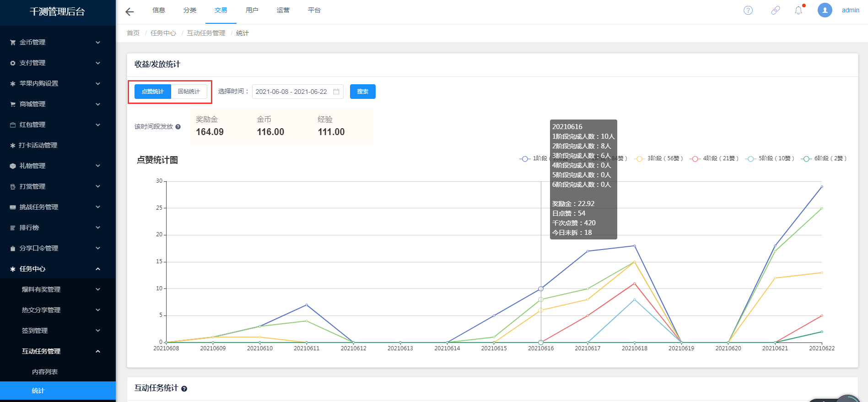Expand 礼物管理 menu chevron
The height and width of the screenshot is (402, 868).
(98, 166)
